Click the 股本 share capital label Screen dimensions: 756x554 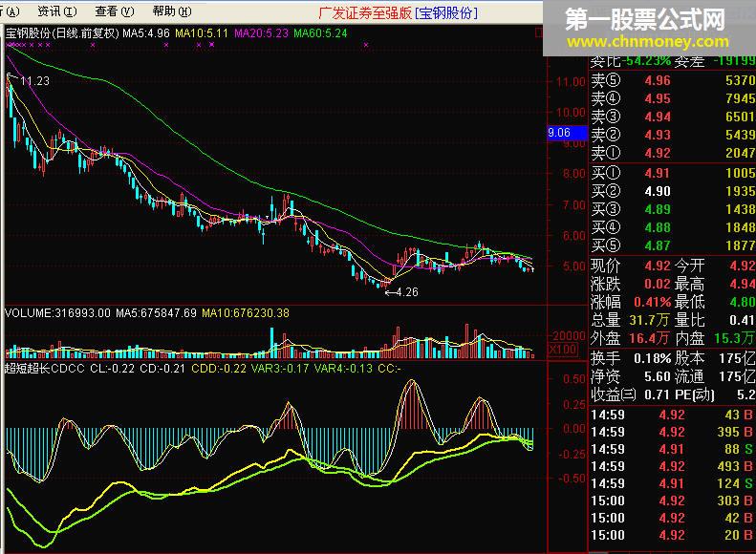click(689, 359)
